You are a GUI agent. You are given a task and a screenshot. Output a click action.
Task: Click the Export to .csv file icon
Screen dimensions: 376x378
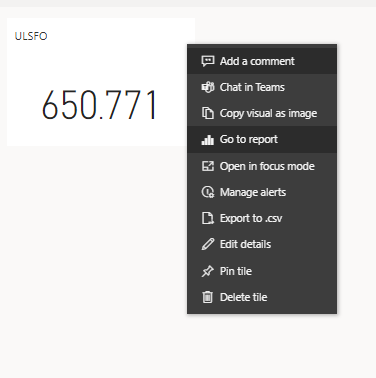[208, 218]
